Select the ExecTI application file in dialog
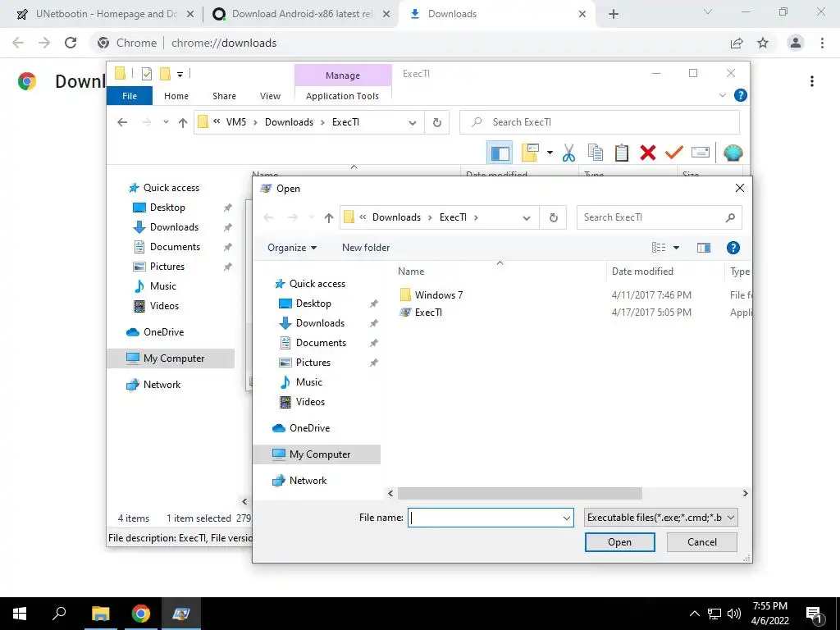 point(428,313)
